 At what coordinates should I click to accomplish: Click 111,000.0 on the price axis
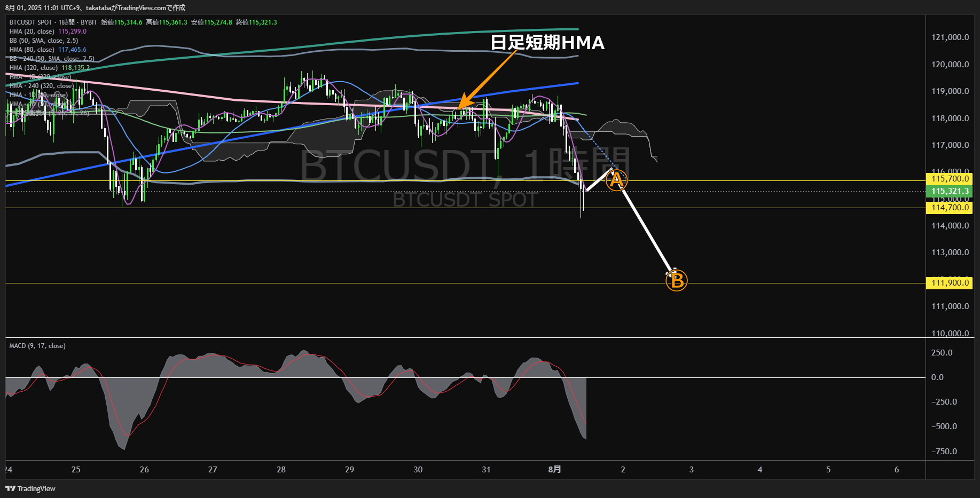point(950,306)
